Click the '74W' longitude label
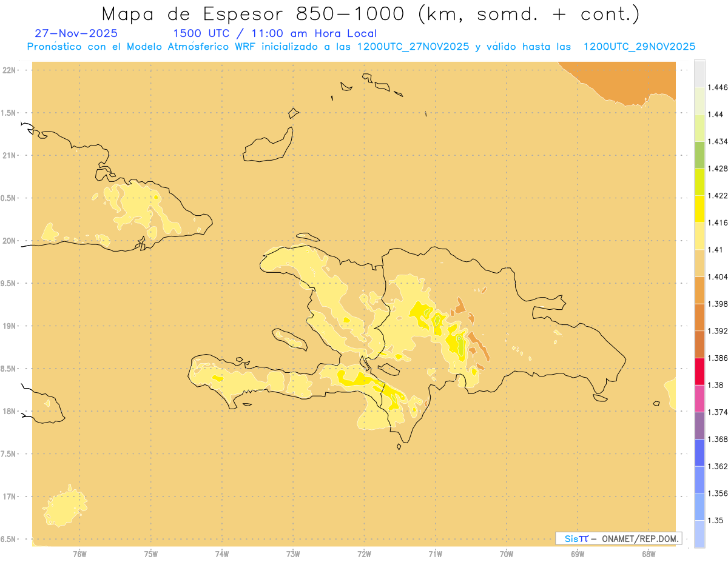 tap(222, 554)
